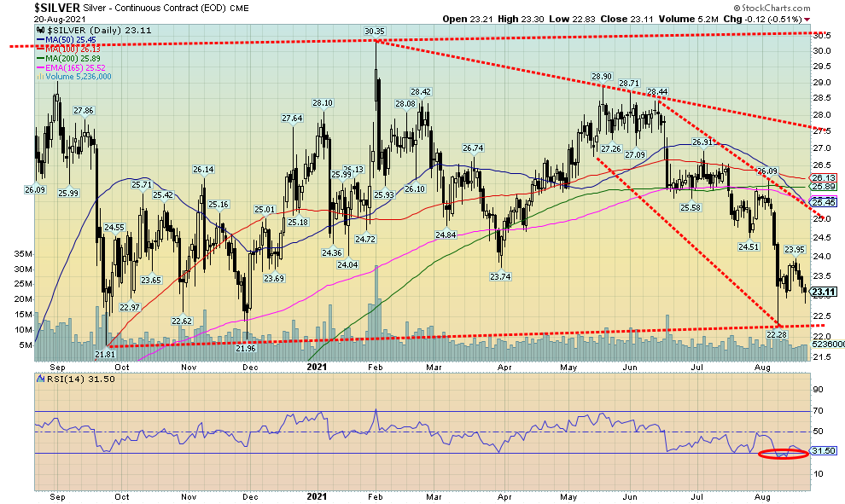Image resolution: width=845 pixels, height=504 pixels.
Task: Click the 23.95 August bounce label
Action: coord(794,250)
